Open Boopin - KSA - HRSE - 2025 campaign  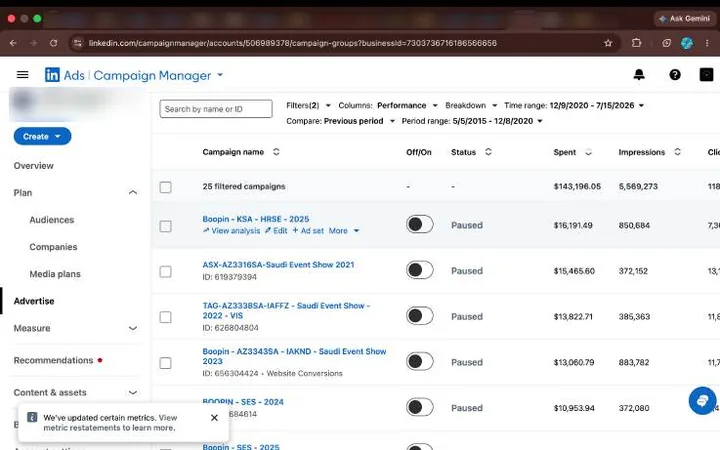point(256,219)
